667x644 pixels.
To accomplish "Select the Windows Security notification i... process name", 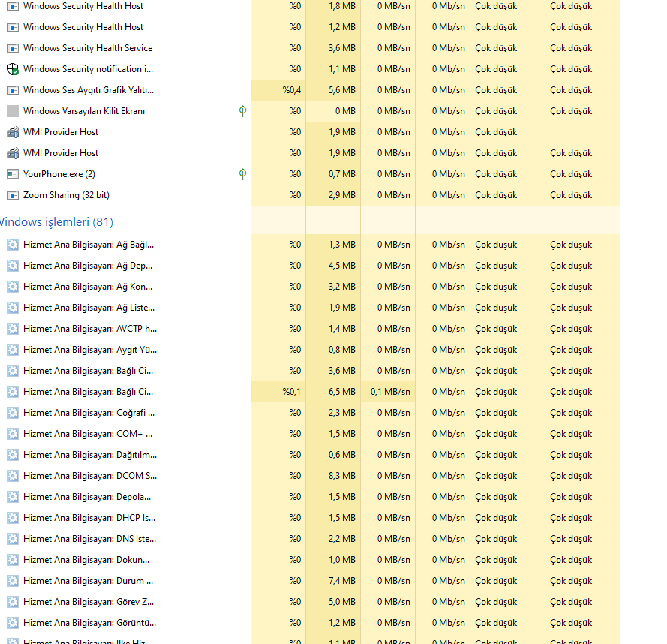I will (x=88, y=69).
